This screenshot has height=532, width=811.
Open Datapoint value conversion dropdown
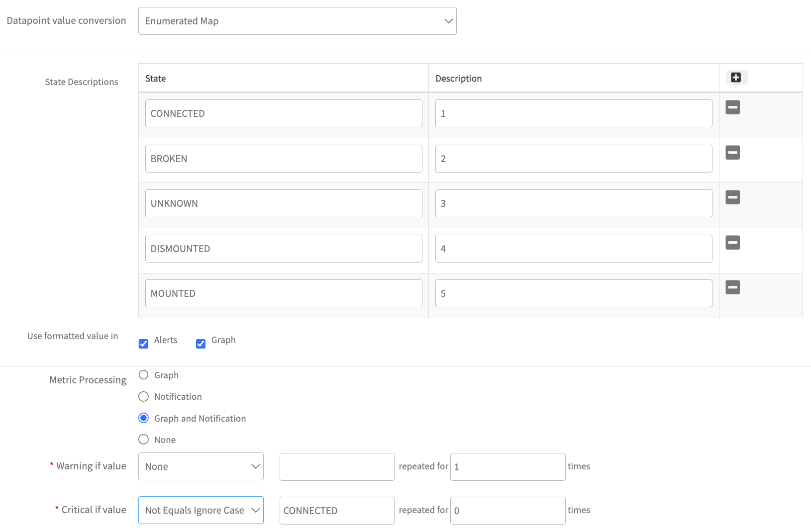[x=297, y=21]
